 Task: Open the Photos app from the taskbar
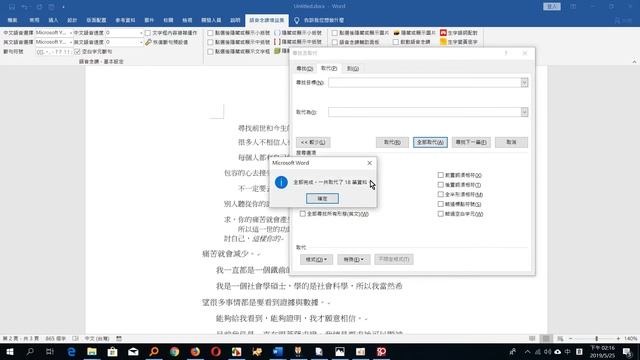click(340, 351)
